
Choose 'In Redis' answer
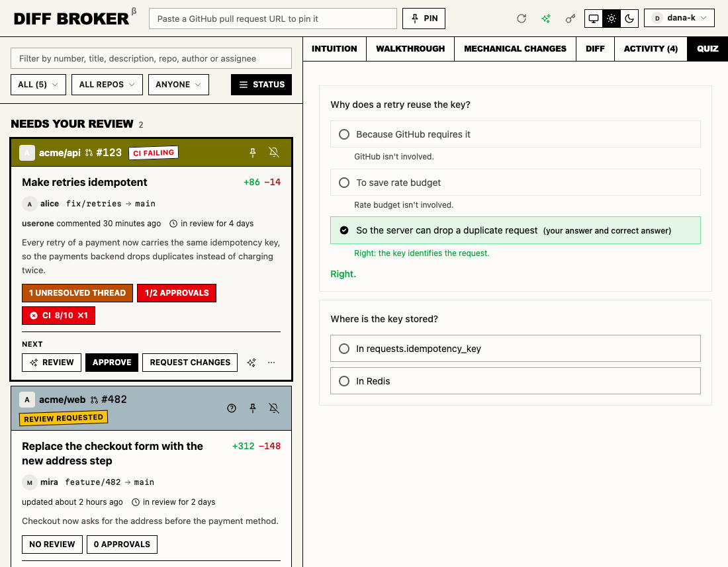click(x=516, y=381)
